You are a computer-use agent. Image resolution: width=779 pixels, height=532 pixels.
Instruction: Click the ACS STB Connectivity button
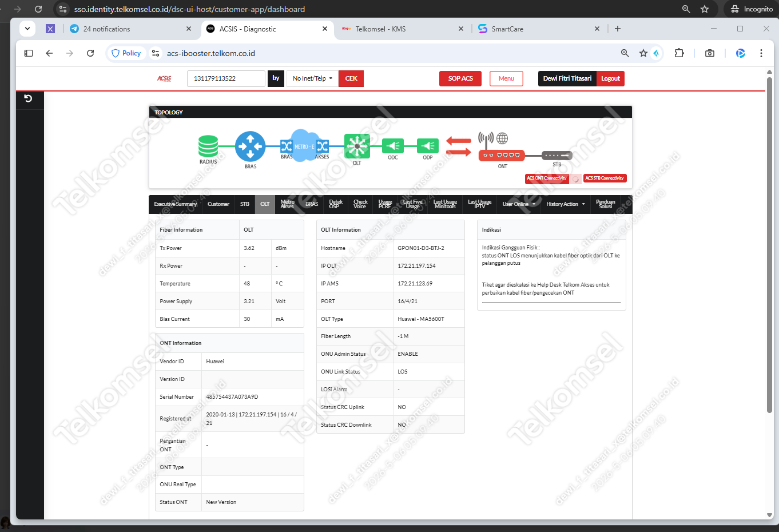coord(605,178)
